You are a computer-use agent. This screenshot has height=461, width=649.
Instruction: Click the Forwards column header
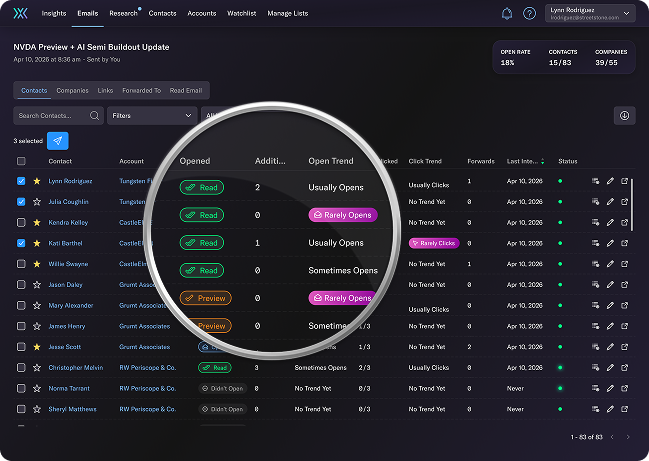[481, 161]
